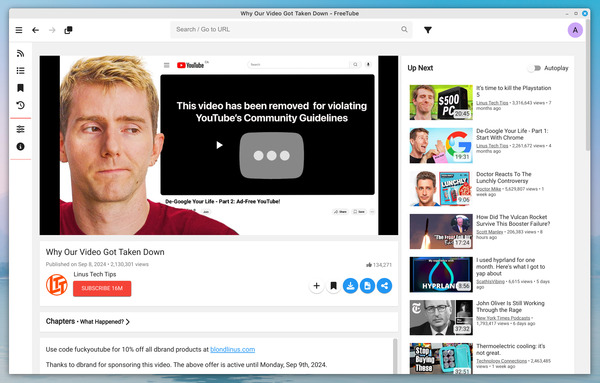Select title 'I used hyprland for one month'
The height and width of the screenshot is (383, 600).
pyautogui.click(x=510, y=267)
